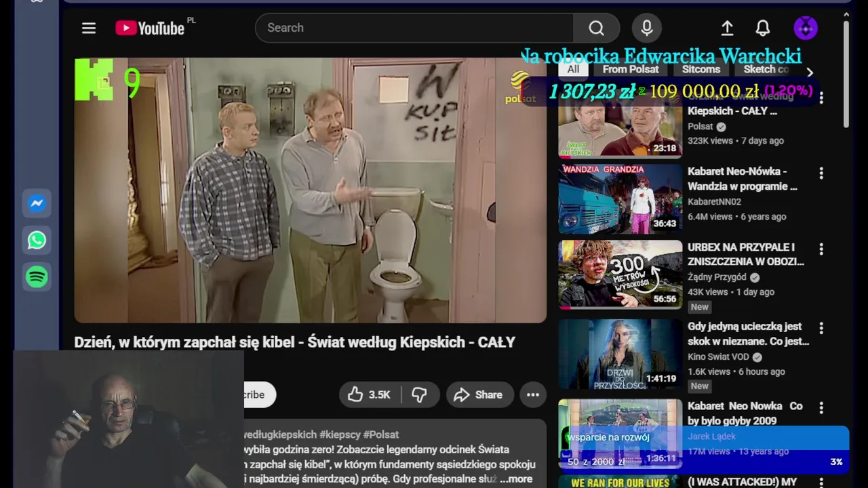Open the Kino Swiat VOD channel name
Image resolution: width=868 pixels, height=488 pixels.
coord(718,357)
